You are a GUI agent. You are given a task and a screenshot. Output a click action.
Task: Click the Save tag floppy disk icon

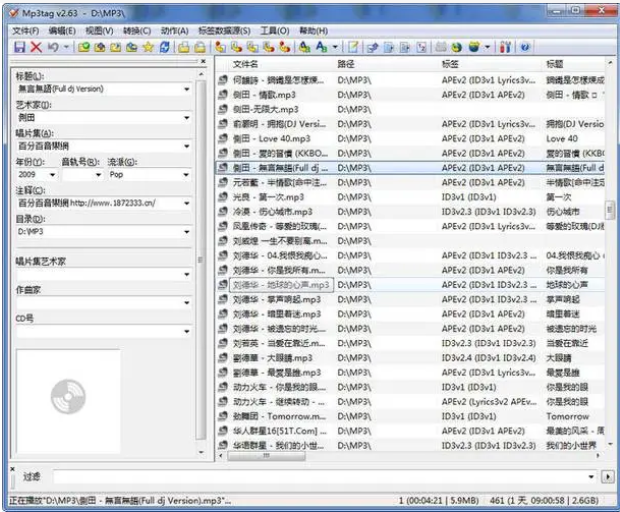click(19, 47)
